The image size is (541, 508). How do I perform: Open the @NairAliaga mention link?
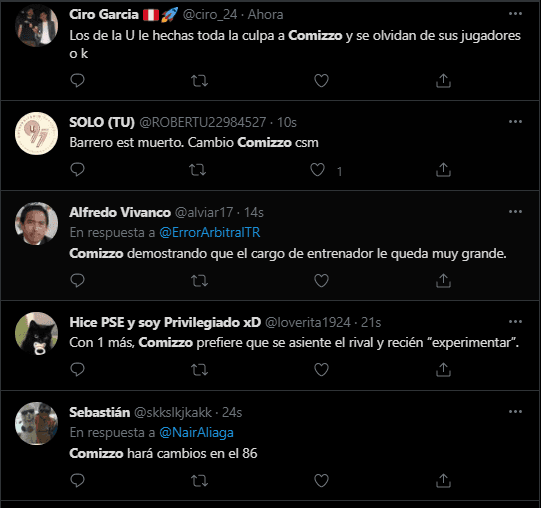pos(196,432)
